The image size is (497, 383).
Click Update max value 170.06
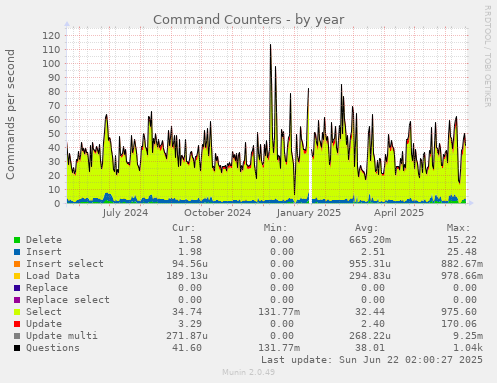pyautogui.click(x=459, y=324)
